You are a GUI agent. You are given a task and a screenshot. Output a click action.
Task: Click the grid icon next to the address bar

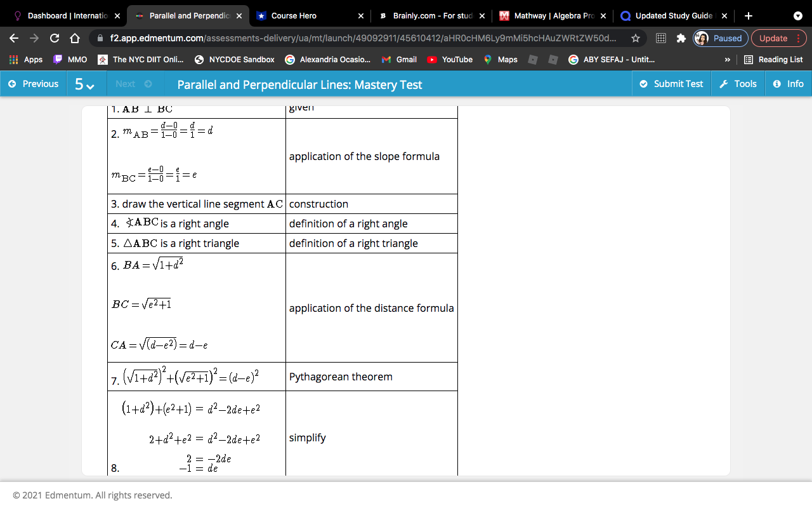click(x=660, y=38)
